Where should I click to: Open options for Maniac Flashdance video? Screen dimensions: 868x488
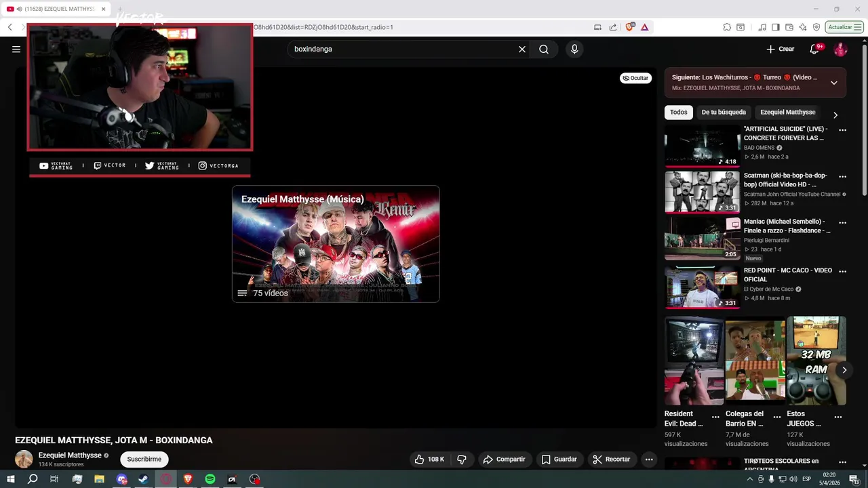pos(842,222)
